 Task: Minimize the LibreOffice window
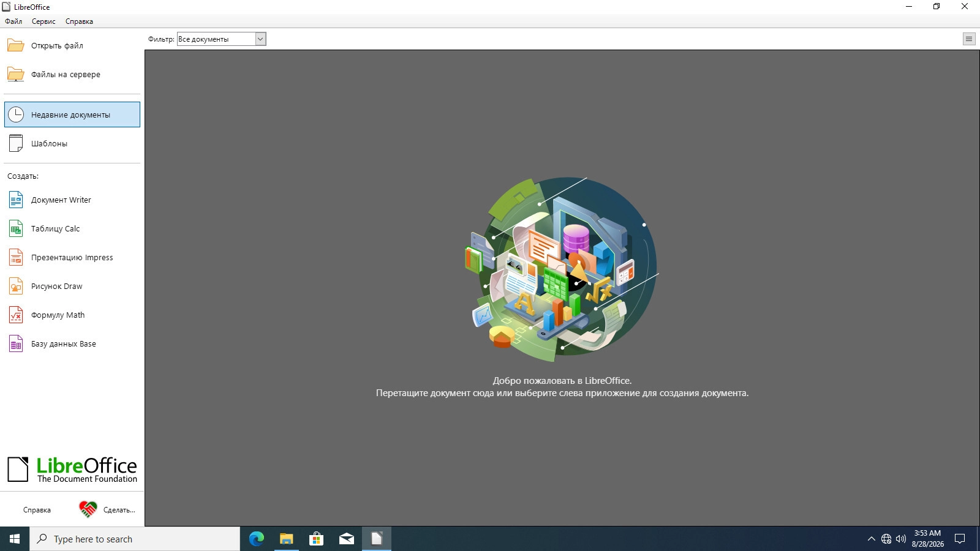point(909,7)
